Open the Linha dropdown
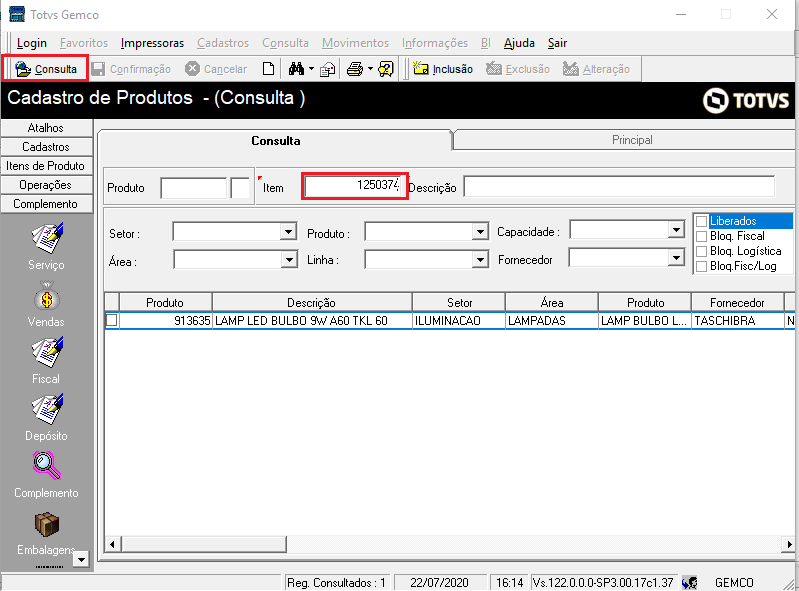Image resolution: width=799 pixels, height=591 pixels. tap(480, 260)
